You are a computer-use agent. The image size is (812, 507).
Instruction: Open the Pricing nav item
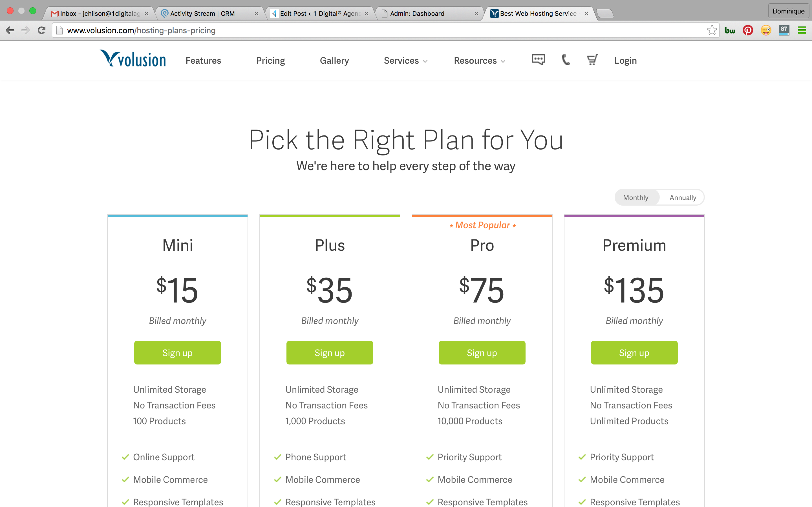click(270, 61)
